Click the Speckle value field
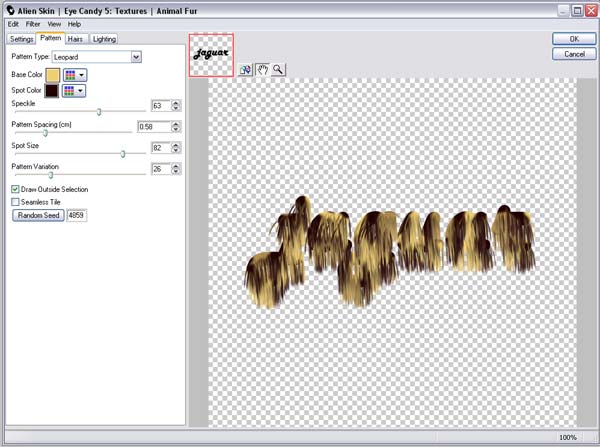The width and height of the screenshot is (600, 447). [161, 106]
